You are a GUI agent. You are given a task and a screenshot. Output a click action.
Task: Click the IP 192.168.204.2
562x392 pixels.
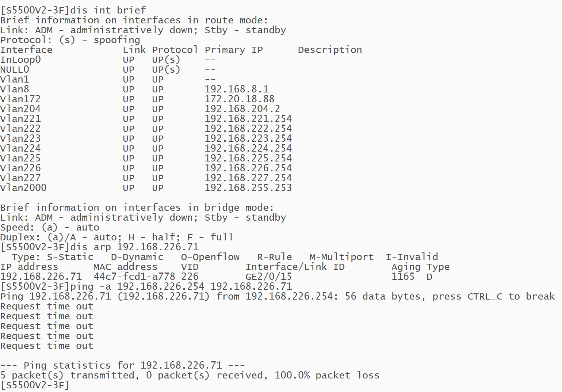(242, 109)
